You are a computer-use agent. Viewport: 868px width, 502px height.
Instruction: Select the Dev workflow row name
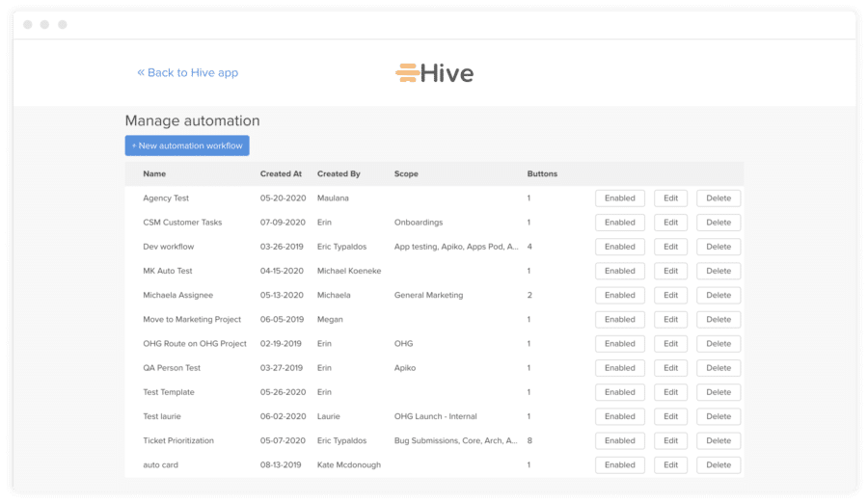pos(168,247)
